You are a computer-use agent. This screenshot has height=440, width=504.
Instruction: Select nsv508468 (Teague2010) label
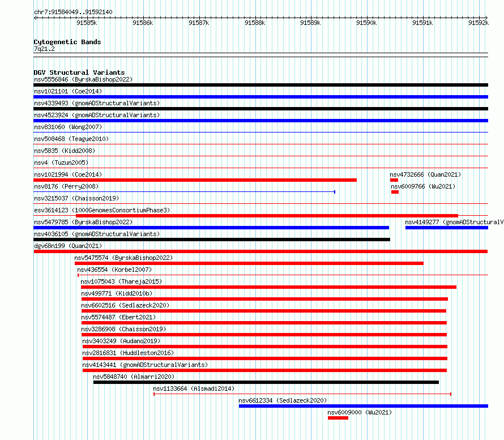pos(71,139)
